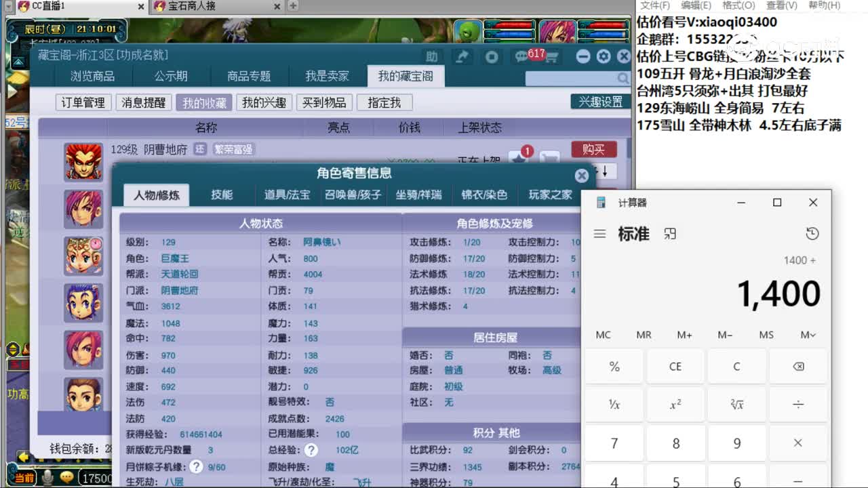Screen dimensions: 868x488
Task: Open messages icon showing 617 notifications
Action: pos(522,58)
